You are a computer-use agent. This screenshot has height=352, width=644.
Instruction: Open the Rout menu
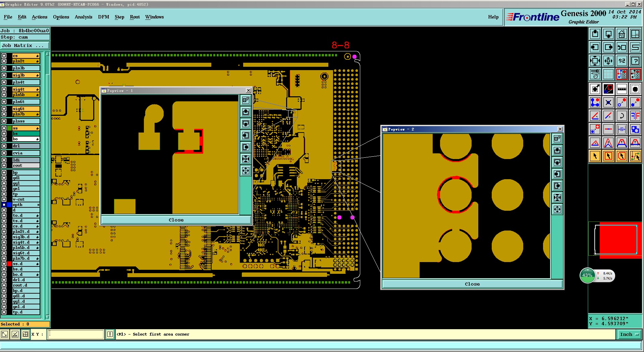[135, 17]
